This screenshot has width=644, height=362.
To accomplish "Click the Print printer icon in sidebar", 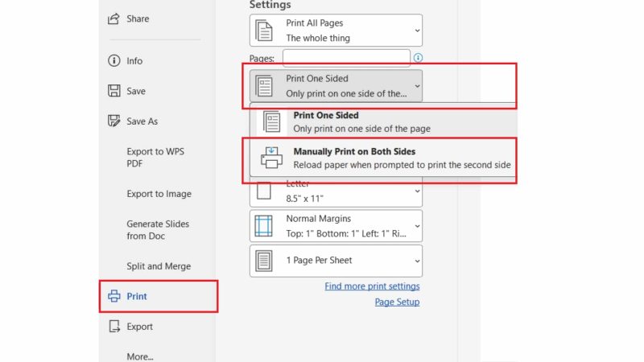I will (x=114, y=296).
